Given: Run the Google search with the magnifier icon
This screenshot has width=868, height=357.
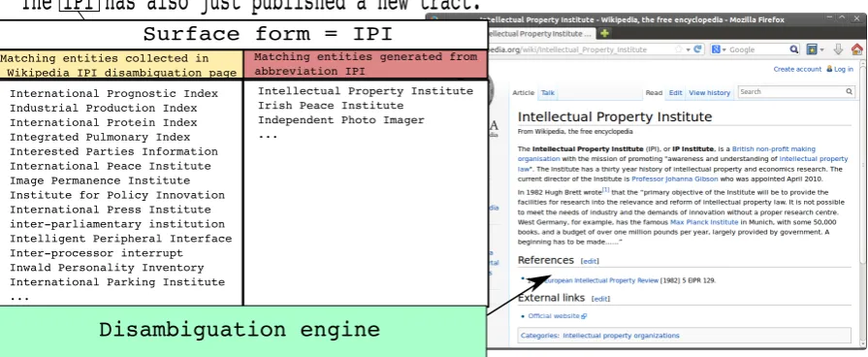Looking at the screenshot, I should pyautogui.click(x=794, y=49).
